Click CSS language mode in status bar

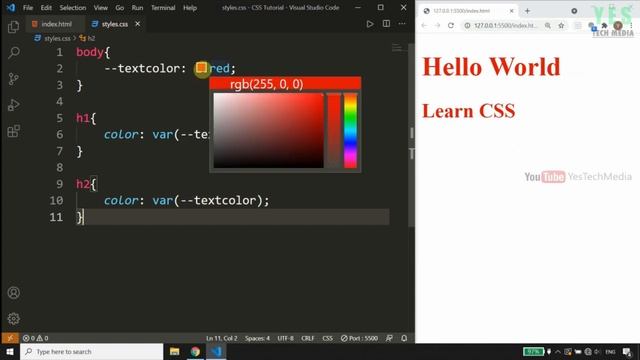point(327,338)
